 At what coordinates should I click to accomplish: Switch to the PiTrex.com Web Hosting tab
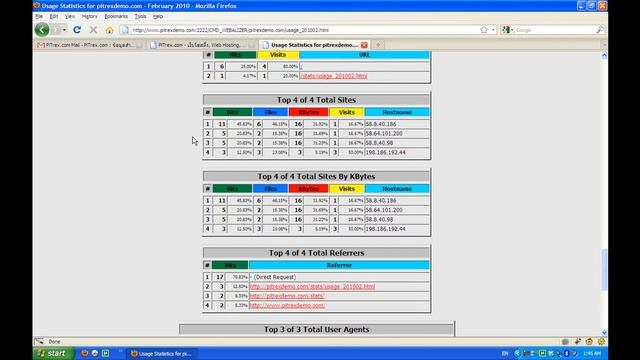(202, 45)
